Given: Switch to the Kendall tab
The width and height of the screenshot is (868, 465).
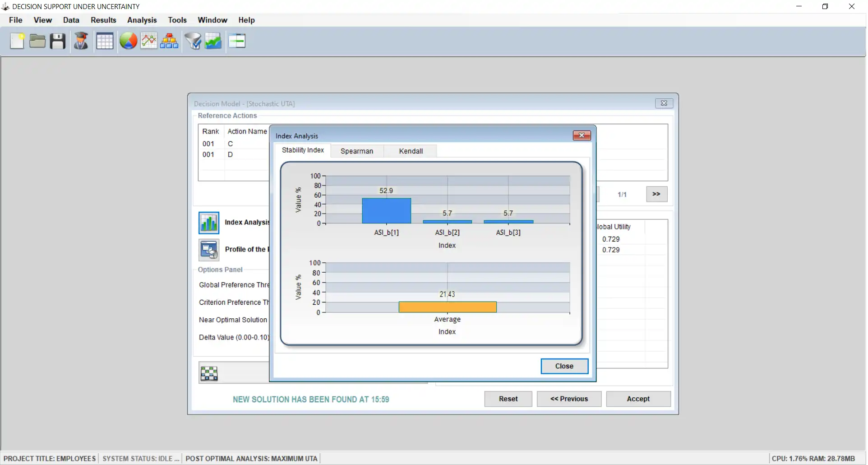Looking at the screenshot, I should [x=411, y=151].
